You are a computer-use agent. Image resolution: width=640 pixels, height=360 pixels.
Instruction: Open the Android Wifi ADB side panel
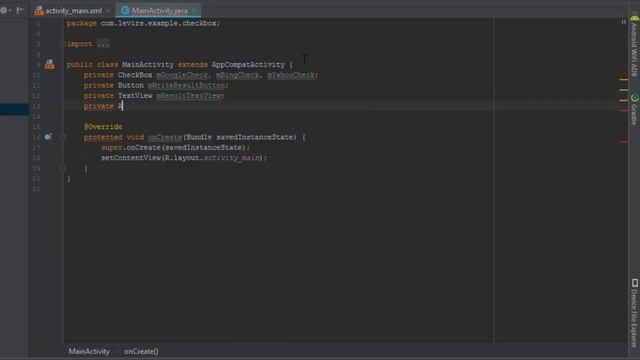click(634, 47)
